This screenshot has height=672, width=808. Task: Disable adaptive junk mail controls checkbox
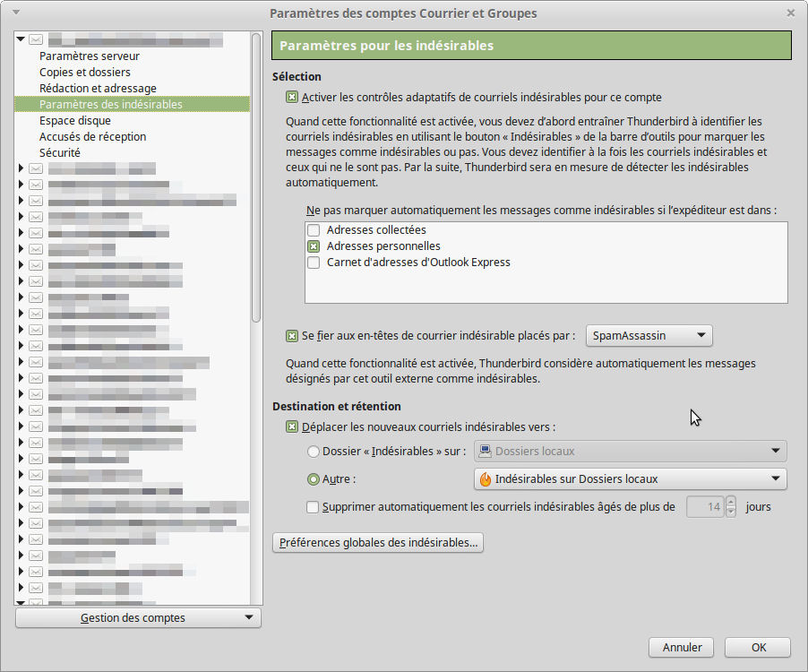(x=292, y=97)
